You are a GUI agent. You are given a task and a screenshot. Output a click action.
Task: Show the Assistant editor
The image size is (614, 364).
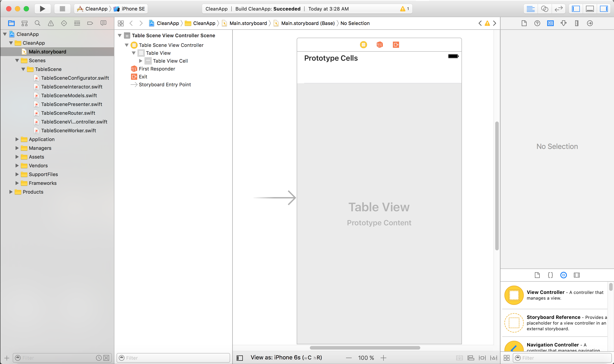pos(544,9)
